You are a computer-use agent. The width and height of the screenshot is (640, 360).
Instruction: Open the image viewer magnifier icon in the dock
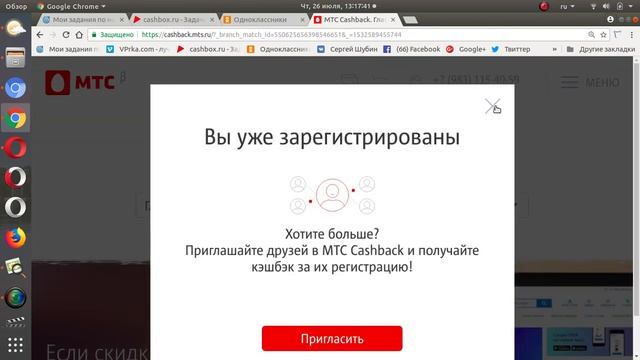(15, 268)
